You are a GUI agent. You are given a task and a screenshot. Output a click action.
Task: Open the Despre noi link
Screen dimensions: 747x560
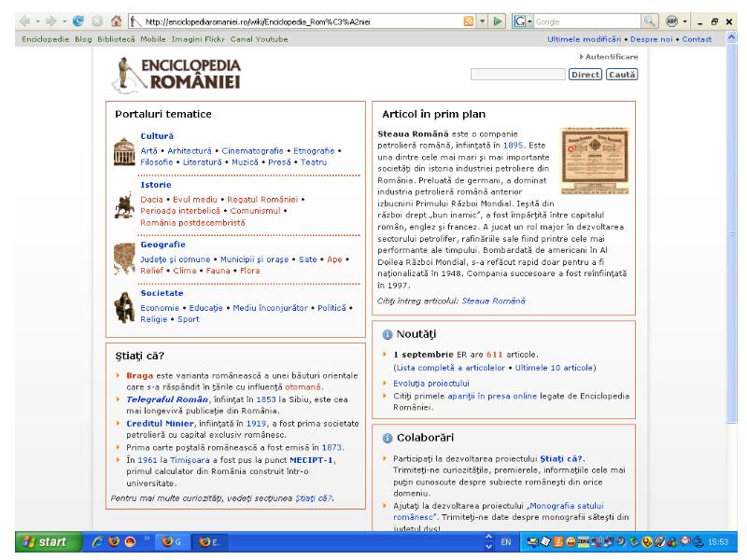pos(651,39)
